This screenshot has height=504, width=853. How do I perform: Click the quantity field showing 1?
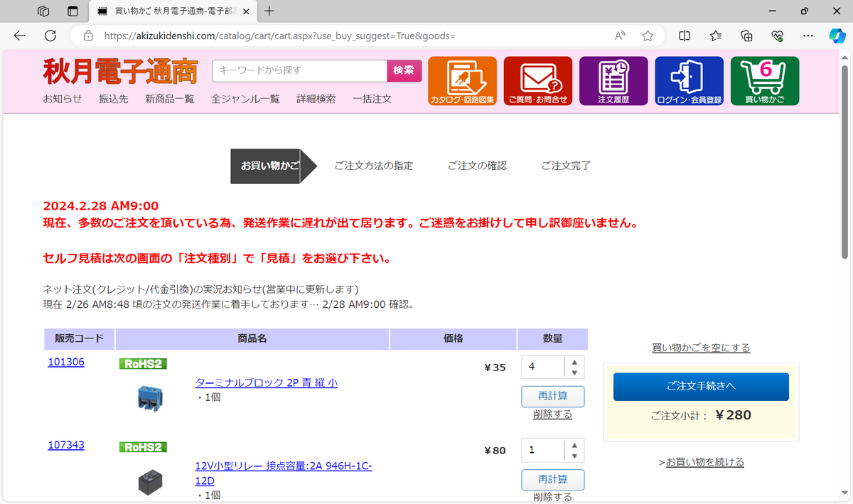(x=544, y=450)
